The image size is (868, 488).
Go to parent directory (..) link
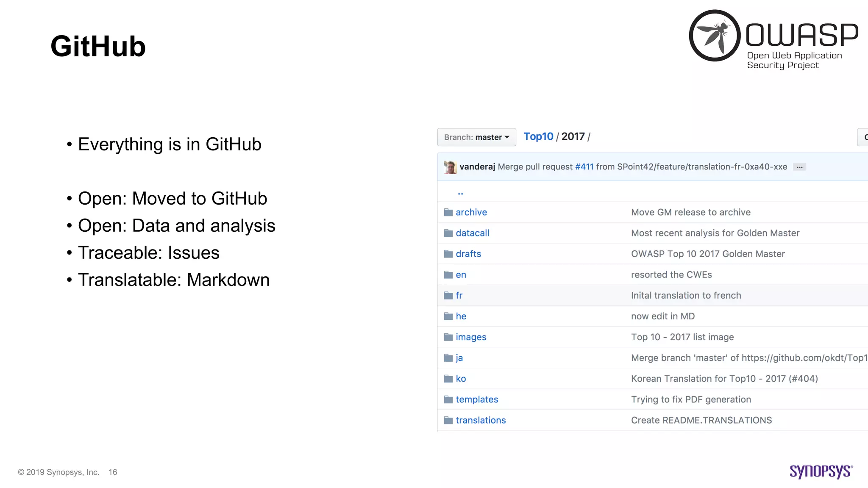(x=460, y=193)
